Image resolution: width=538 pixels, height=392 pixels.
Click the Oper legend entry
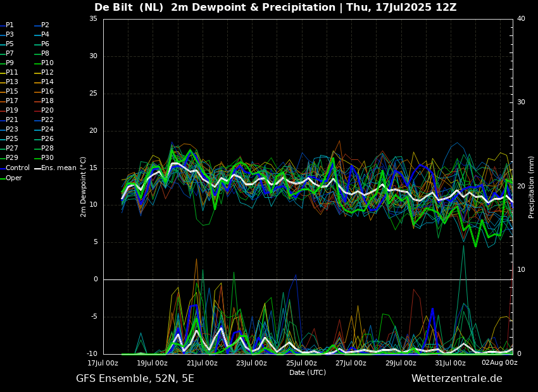coord(14,178)
